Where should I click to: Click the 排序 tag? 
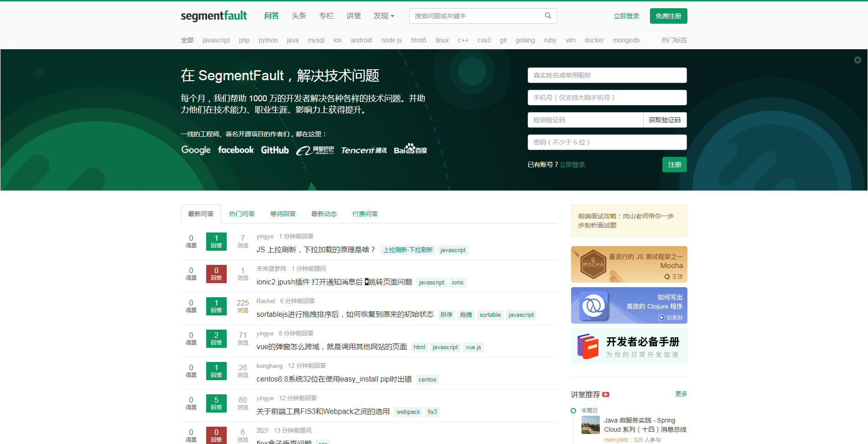click(x=446, y=315)
